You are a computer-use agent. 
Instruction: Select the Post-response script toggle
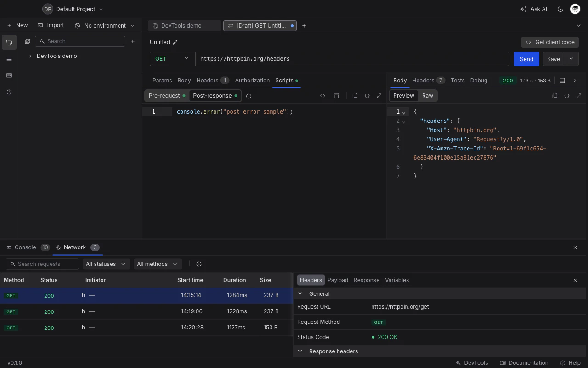click(x=215, y=96)
